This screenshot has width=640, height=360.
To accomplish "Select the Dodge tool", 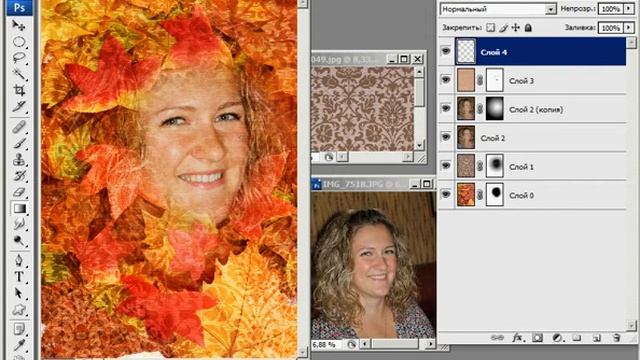I will coord(19,240).
